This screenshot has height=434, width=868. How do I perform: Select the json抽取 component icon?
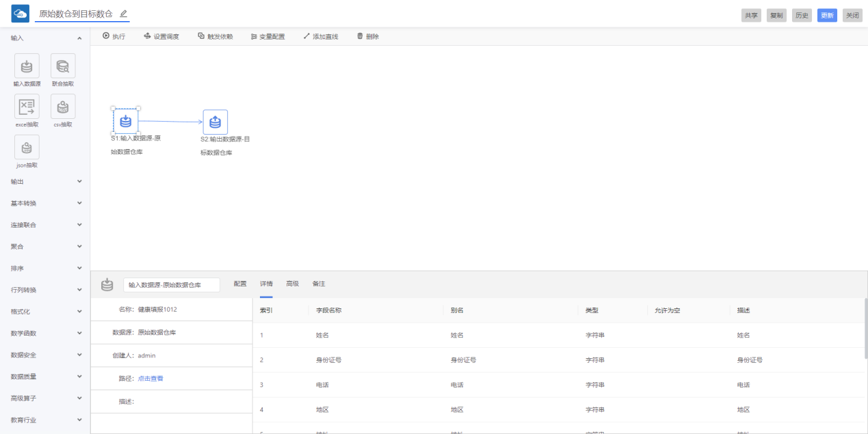[27, 148]
